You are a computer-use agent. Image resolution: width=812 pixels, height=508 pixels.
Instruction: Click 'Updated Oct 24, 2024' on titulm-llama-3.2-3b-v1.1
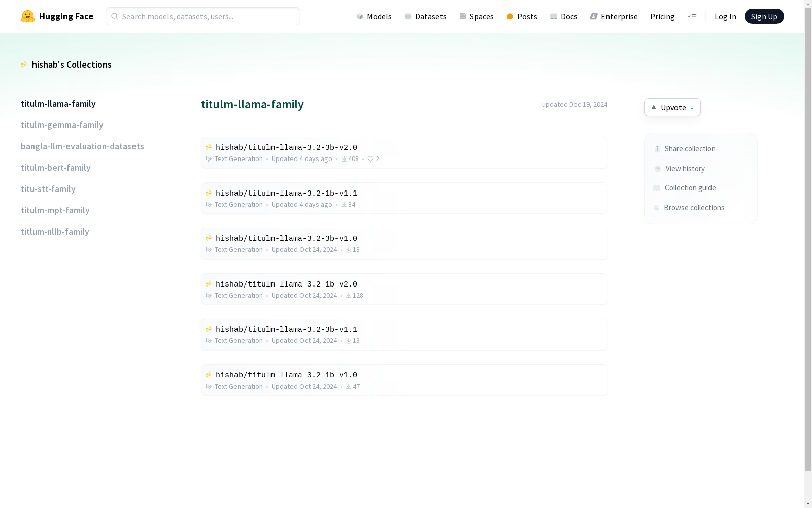tap(304, 341)
